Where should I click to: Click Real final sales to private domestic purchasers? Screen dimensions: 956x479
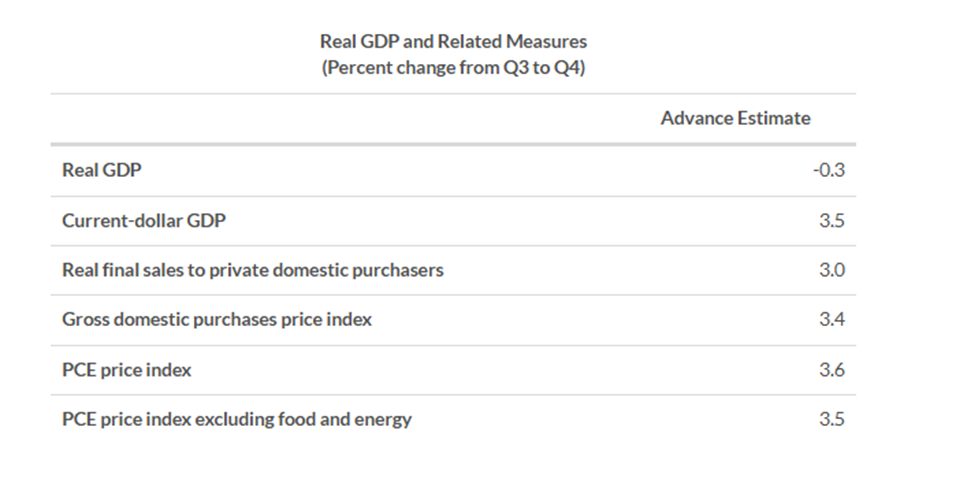253,270
